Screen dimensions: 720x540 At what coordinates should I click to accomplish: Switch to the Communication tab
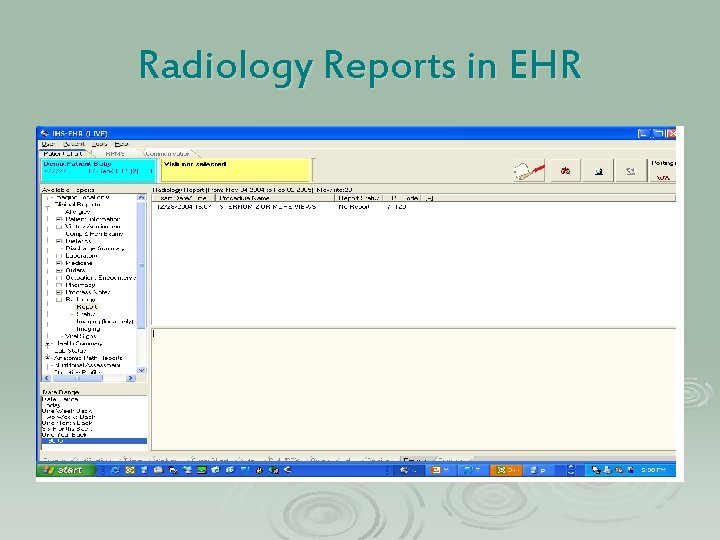pyautogui.click(x=167, y=153)
